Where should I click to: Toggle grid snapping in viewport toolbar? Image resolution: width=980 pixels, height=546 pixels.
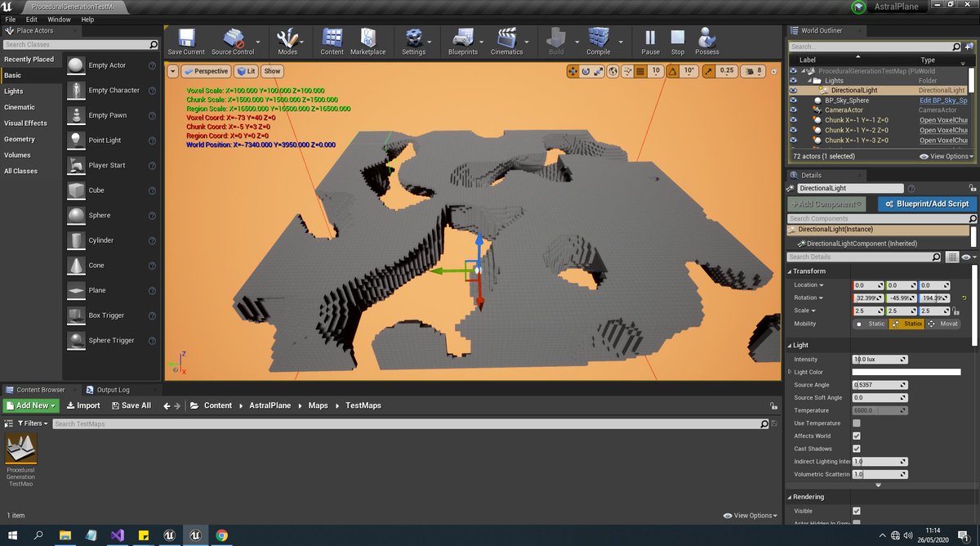[640, 71]
